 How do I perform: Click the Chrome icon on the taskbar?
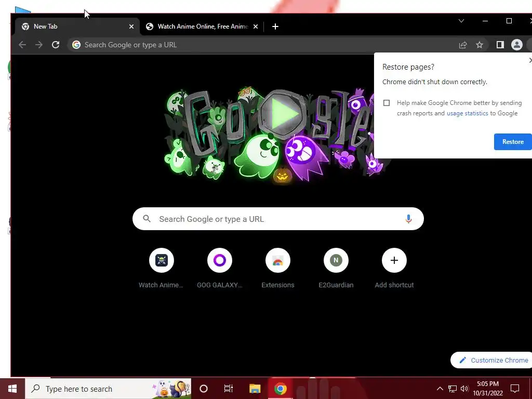(x=280, y=389)
